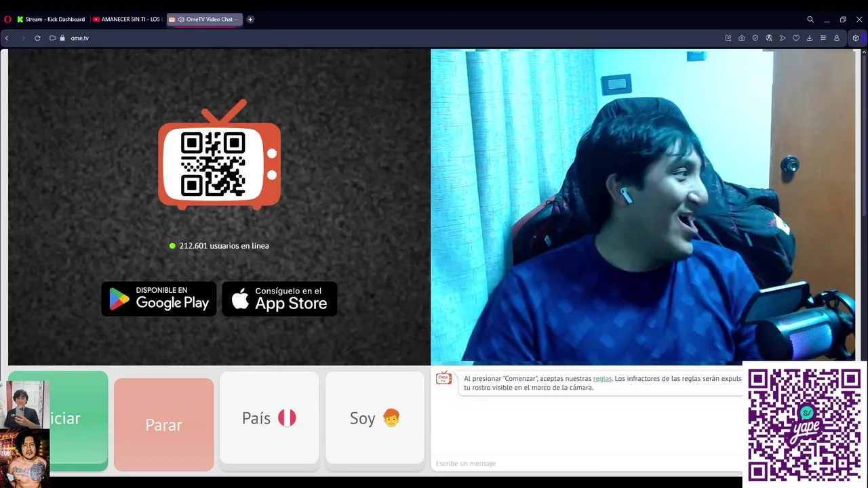Image resolution: width=868 pixels, height=488 pixels.
Task: Click the local webcam video feed
Action: [643, 207]
